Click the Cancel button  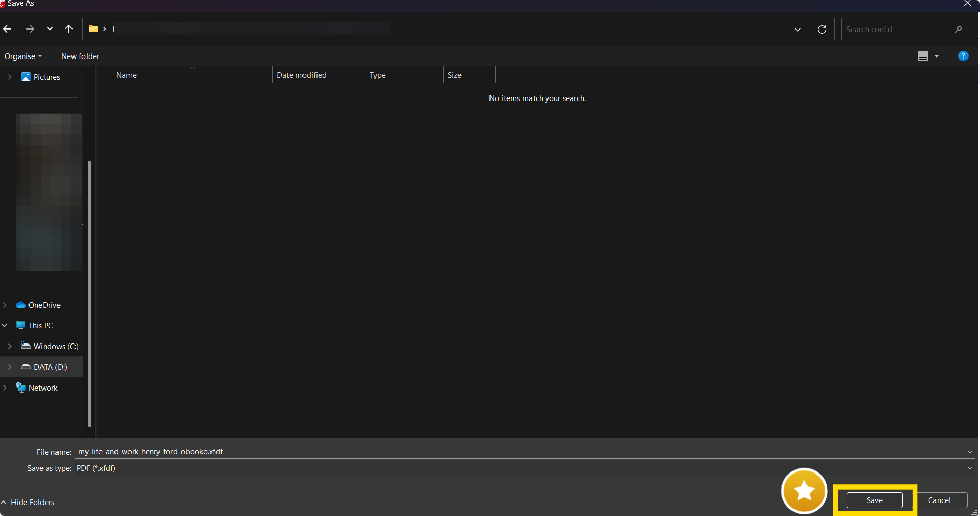(939, 500)
